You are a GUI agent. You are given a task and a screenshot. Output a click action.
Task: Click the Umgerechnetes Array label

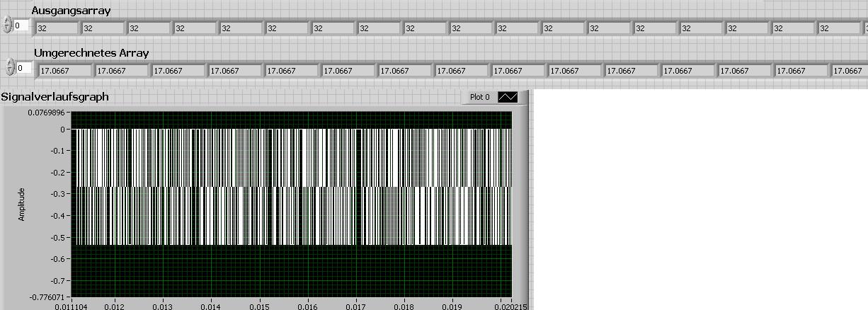pyautogui.click(x=91, y=53)
